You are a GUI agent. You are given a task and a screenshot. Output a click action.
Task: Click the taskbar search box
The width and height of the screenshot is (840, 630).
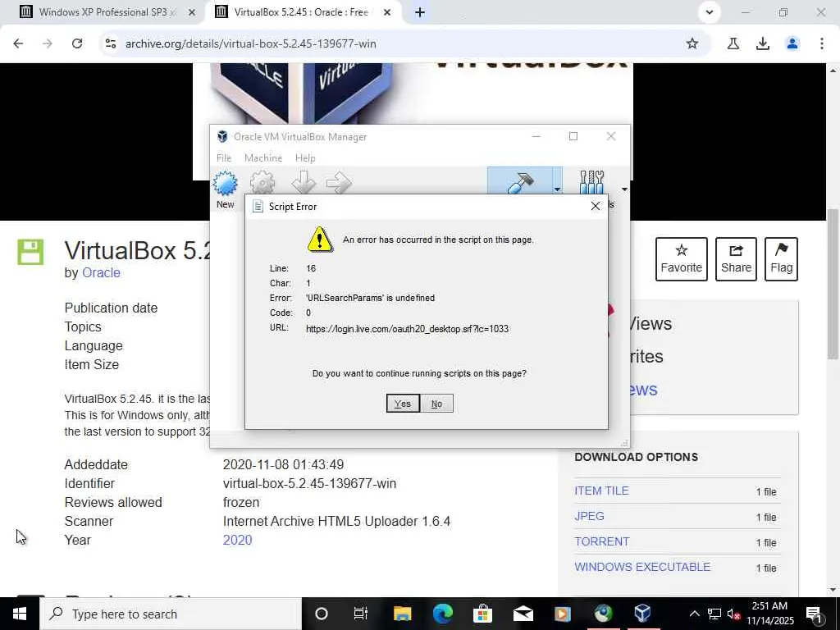[x=171, y=614]
